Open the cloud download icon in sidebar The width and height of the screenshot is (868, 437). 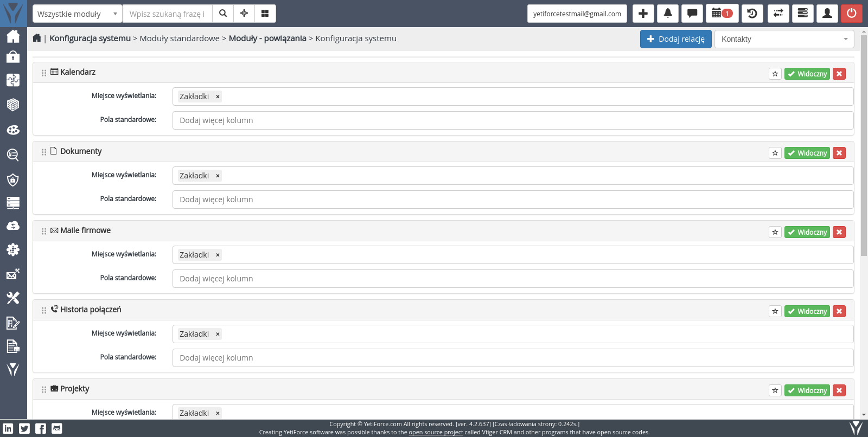tap(13, 226)
